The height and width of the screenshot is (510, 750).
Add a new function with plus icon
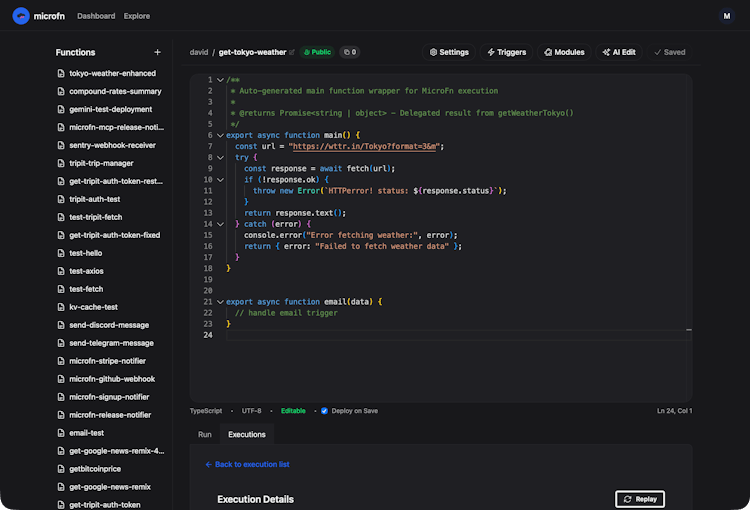[x=157, y=52]
